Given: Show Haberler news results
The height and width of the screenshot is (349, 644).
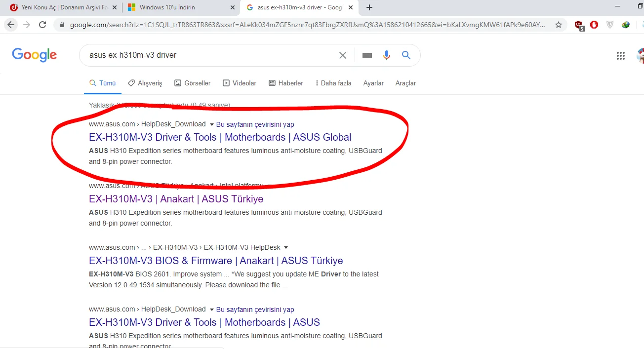Looking at the screenshot, I should pyautogui.click(x=286, y=83).
